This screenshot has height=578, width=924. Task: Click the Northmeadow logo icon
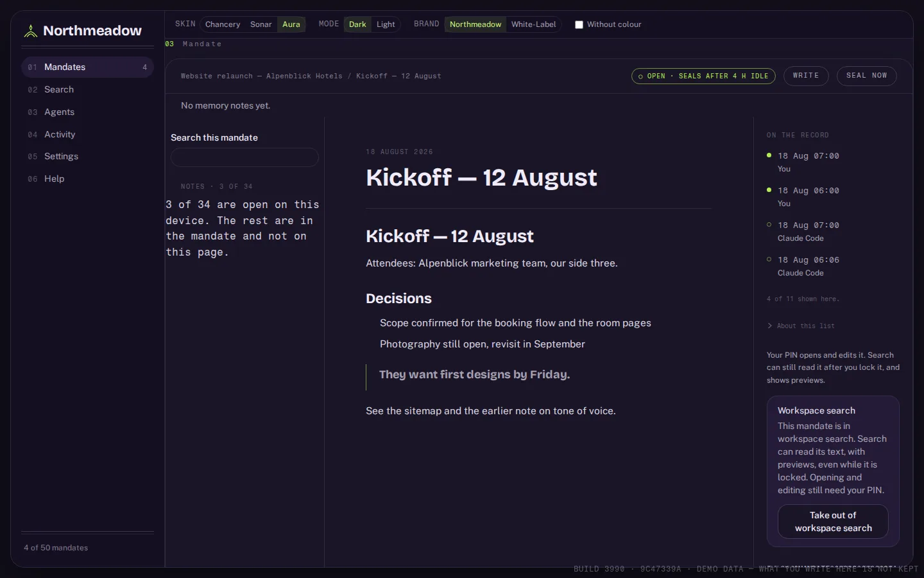point(30,31)
